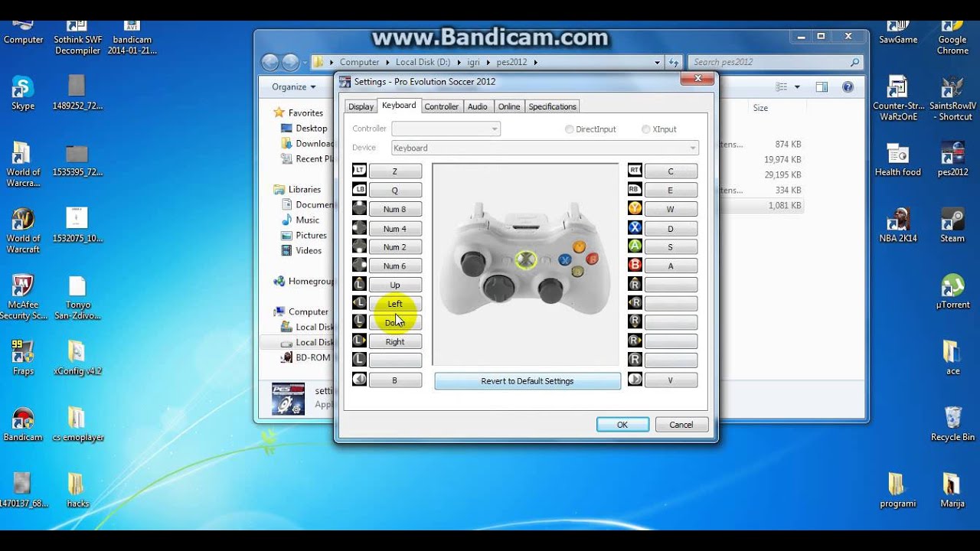Click the red B button icon
This screenshot has width=980, height=551.
point(634,266)
